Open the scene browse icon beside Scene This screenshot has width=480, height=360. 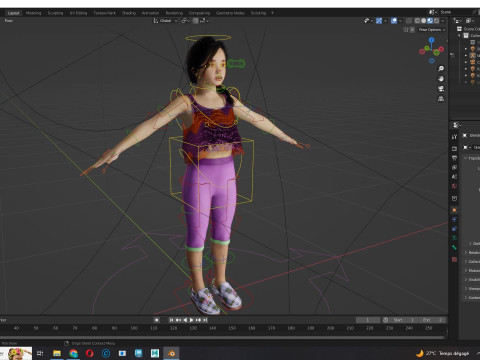click(432, 12)
